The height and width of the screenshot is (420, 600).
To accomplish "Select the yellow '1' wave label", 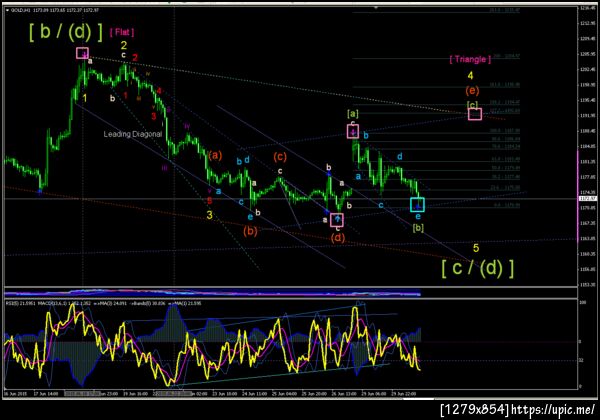I will (85, 98).
